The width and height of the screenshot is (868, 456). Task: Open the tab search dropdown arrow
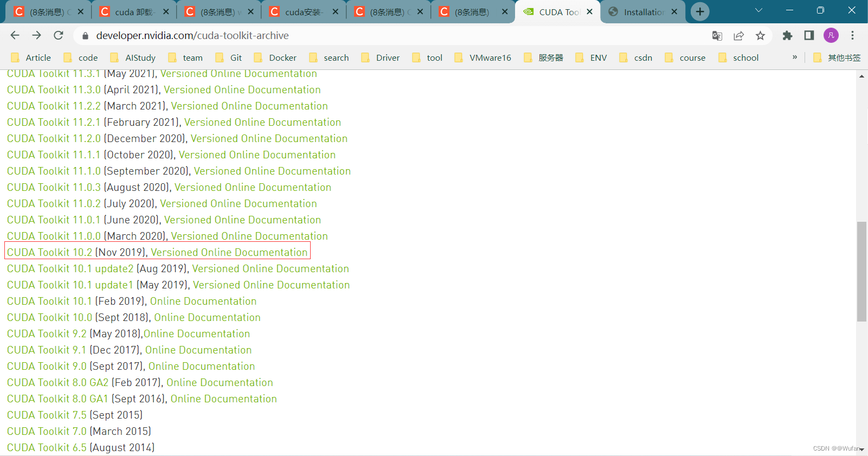point(758,10)
